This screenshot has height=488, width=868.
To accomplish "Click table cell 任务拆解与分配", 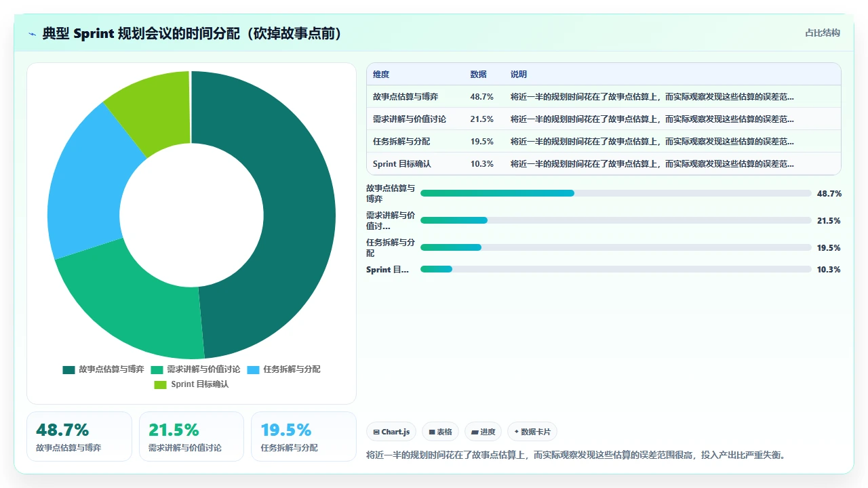I will [x=401, y=142].
